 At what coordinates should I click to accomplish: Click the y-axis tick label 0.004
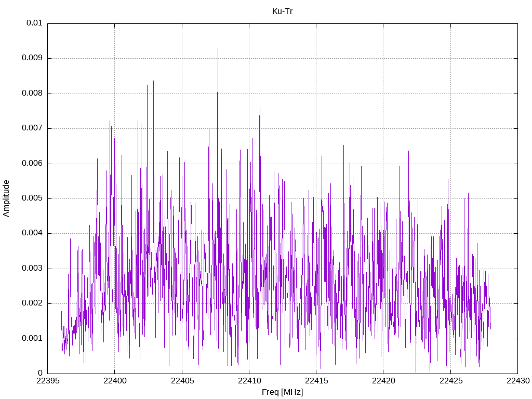(32, 233)
